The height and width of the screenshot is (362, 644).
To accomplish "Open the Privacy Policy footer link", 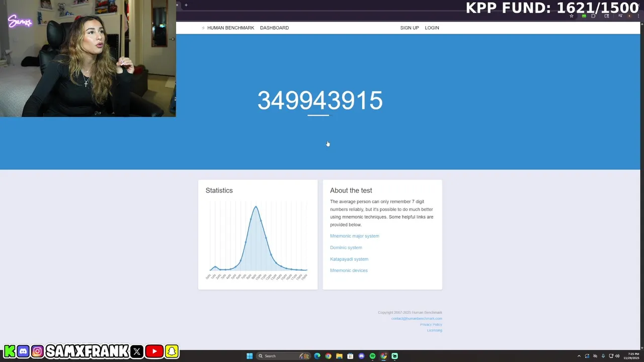I will (431, 324).
